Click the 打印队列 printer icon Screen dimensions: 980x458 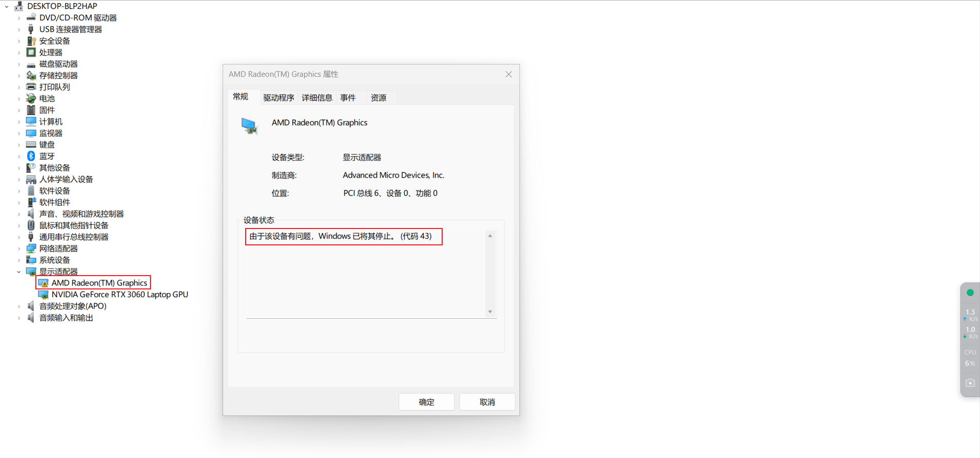click(x=31, y=87)
